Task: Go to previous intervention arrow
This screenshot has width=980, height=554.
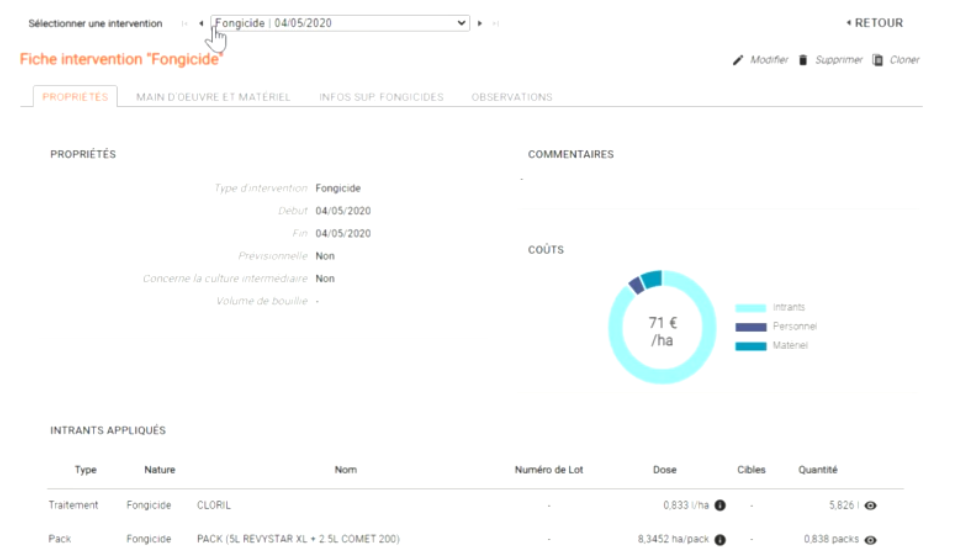Action: pyautogui.click(x=201, y=24)
